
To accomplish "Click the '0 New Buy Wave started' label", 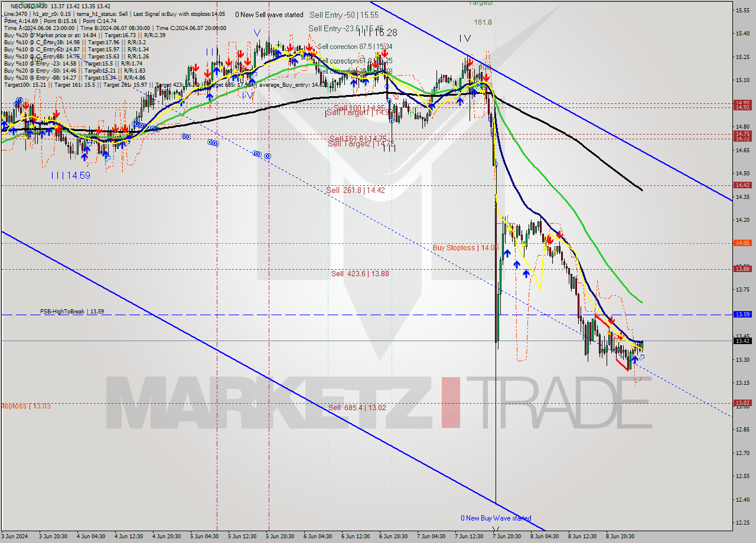I will pyautogui.click(x=496, y=518).
